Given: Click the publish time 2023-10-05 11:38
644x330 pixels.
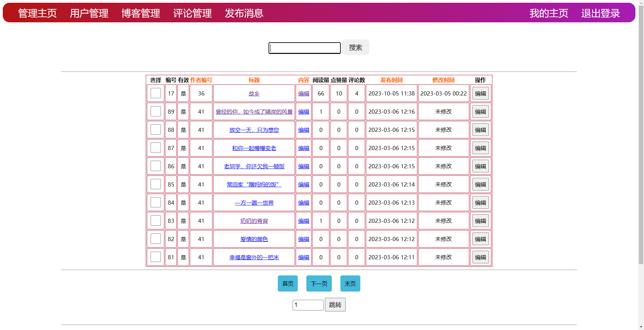Looking at the screenshot, I should [x=391, y=93].
